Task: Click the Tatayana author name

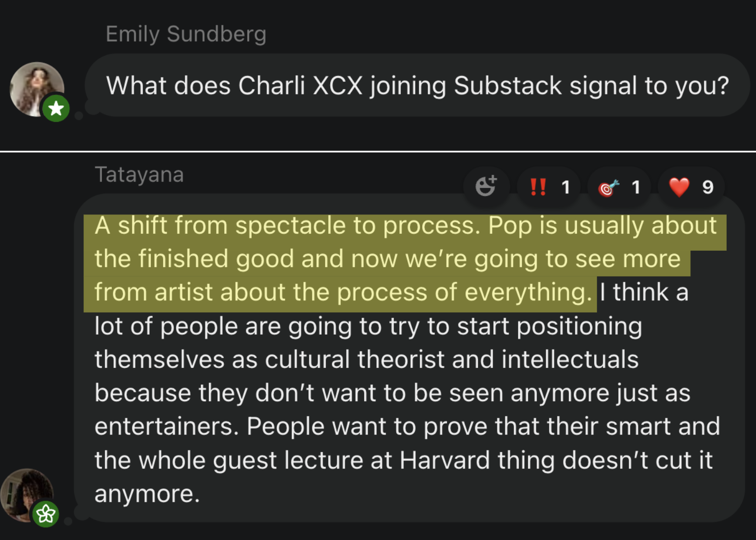Action: pos(139,175)
